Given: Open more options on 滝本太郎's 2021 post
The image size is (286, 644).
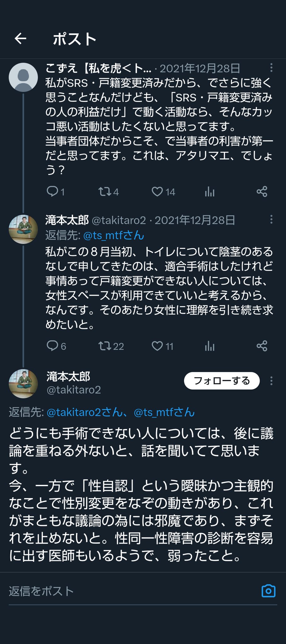Looking at the screenshot, I should (x=271, y=219).
